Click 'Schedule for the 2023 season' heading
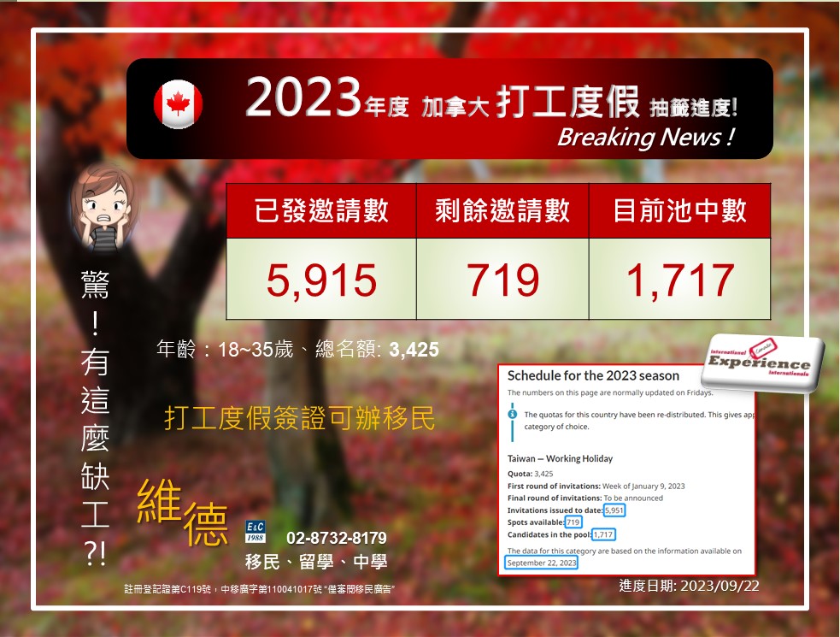This screenshot has width=840, height=637. pos(593,375)
